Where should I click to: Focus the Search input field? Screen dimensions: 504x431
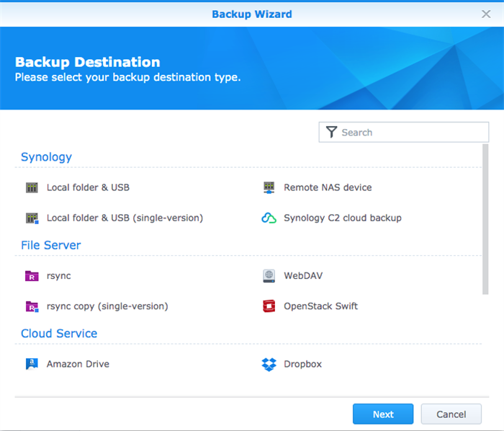404,132
